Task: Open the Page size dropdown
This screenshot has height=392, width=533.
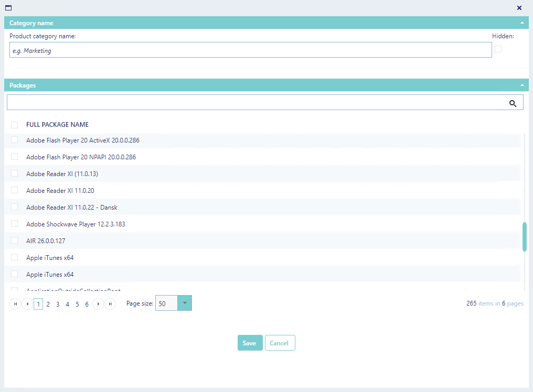Action: (x=185, y=303)
